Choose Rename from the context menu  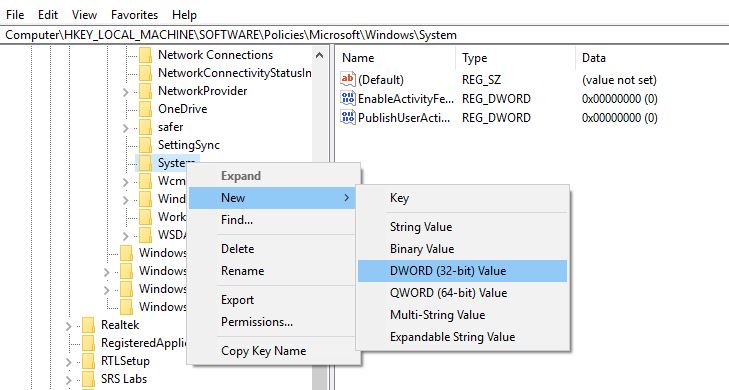pos(273,271)
